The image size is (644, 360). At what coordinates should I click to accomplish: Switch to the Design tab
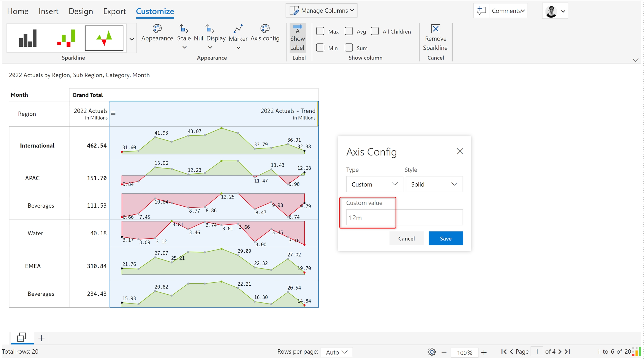(x=81, y=11)
